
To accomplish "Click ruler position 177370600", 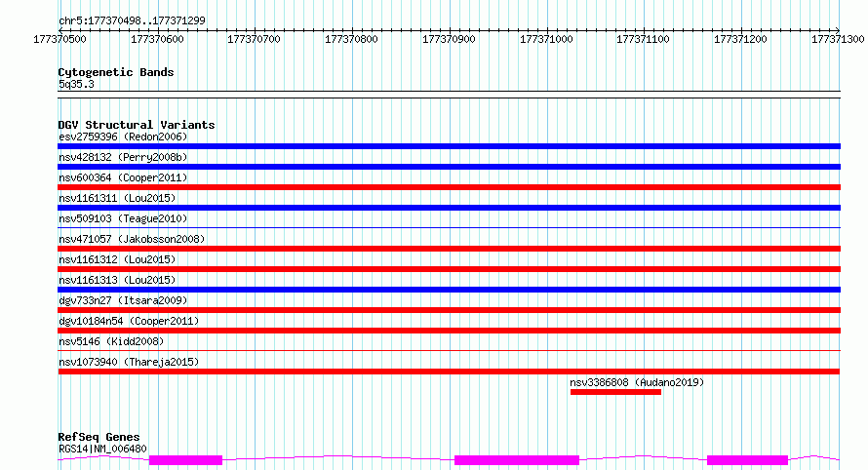I will tap(157, 39).
